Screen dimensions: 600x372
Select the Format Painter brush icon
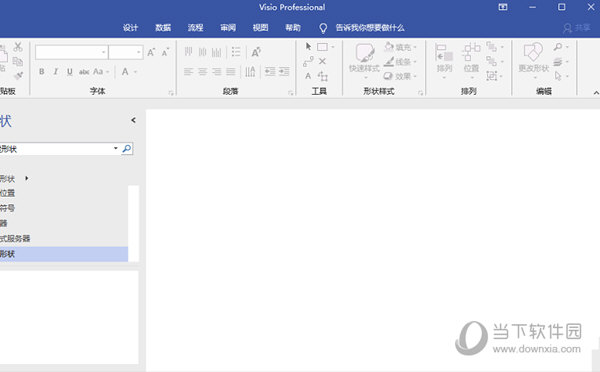pos(18,75)
